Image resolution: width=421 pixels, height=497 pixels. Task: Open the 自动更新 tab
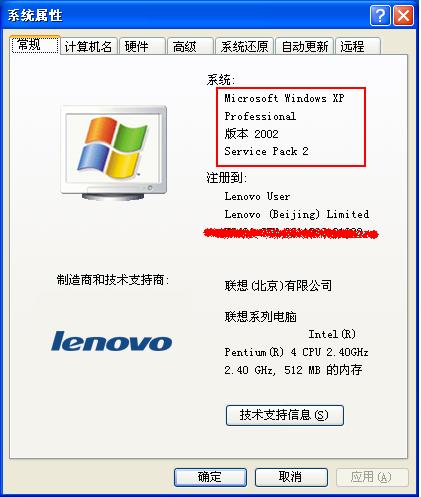click(x=304, y=46)
